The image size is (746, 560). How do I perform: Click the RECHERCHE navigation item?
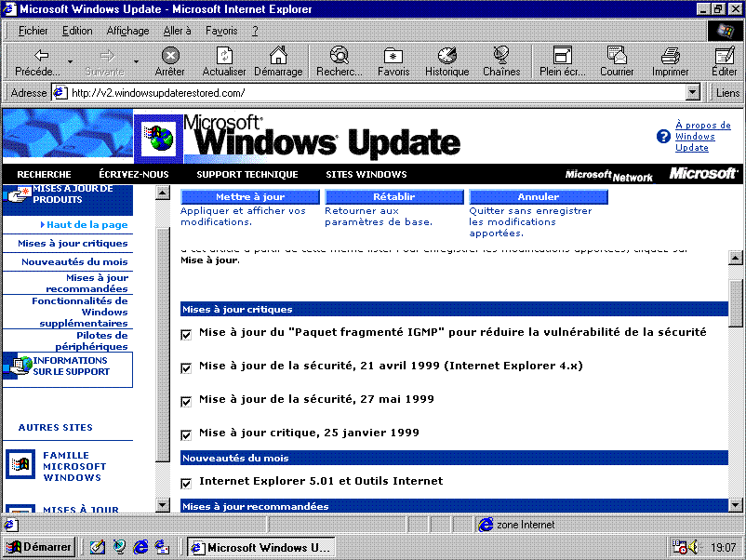[x=45, y=175]
